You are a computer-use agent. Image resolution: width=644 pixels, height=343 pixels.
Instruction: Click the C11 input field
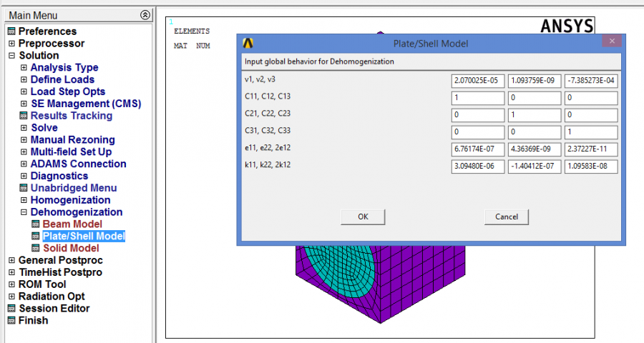coord(478,98)
